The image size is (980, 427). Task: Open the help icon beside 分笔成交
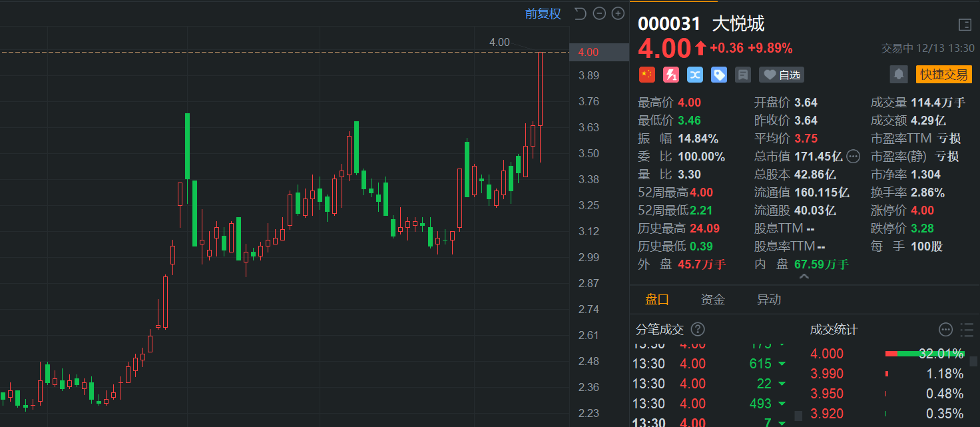[x=698, y=329]
